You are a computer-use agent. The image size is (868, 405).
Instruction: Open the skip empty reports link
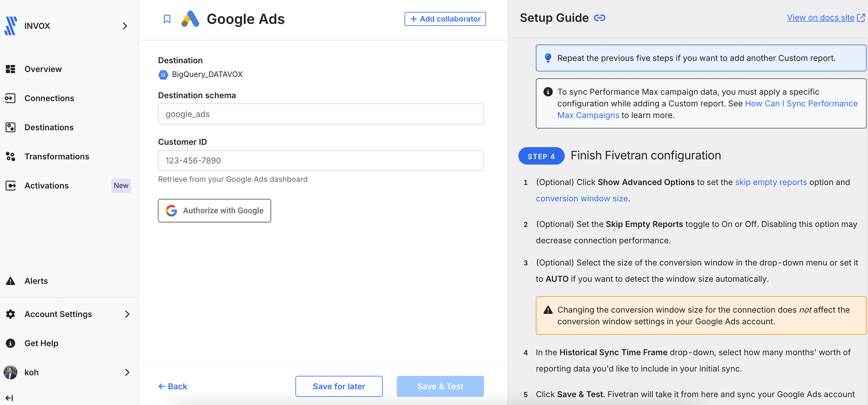tap(771, 182)
